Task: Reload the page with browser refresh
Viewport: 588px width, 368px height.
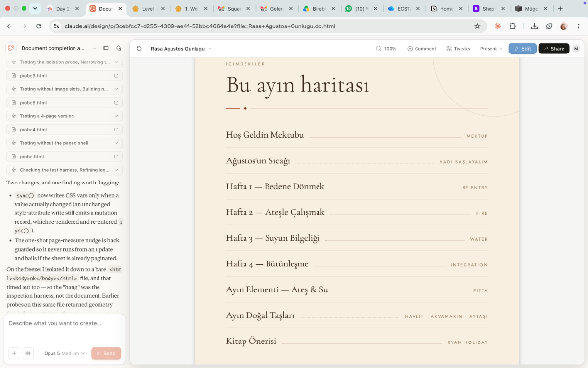Action: 39,26
